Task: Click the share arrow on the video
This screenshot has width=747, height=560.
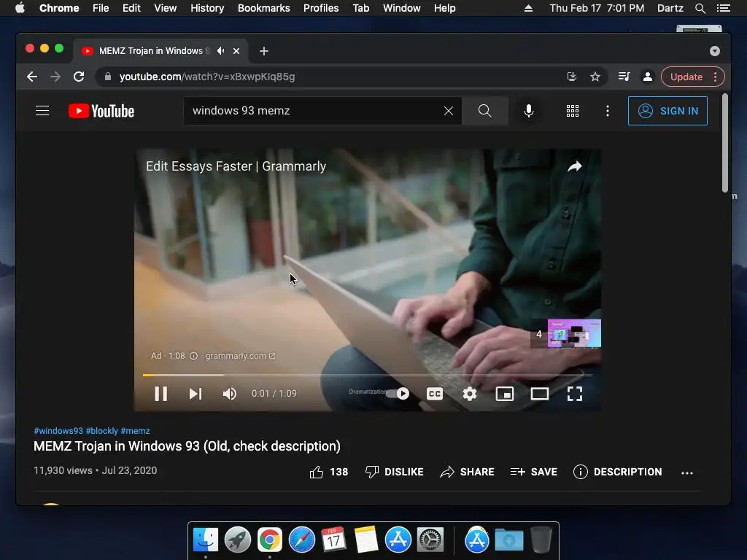Action: click(x=575, y=166)
